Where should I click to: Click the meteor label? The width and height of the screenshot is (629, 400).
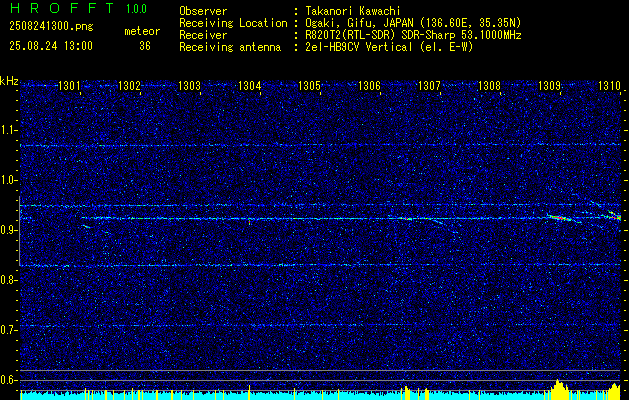click(142, 31)
